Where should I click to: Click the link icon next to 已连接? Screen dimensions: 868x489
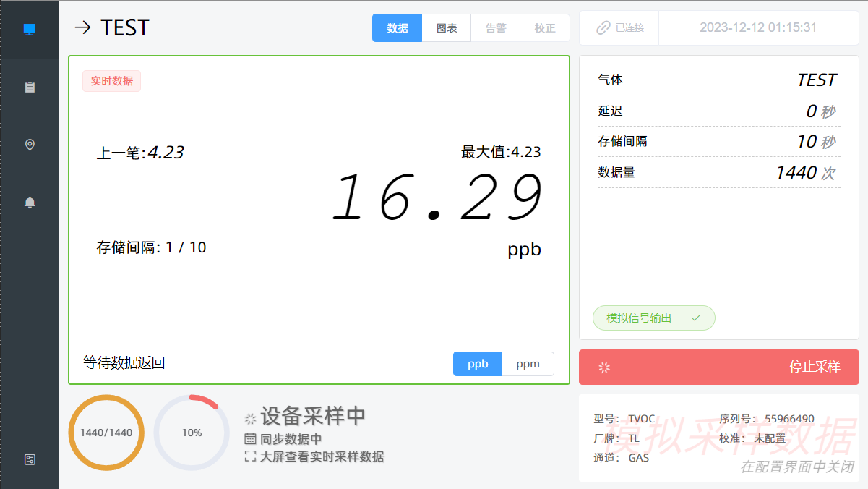603,28
